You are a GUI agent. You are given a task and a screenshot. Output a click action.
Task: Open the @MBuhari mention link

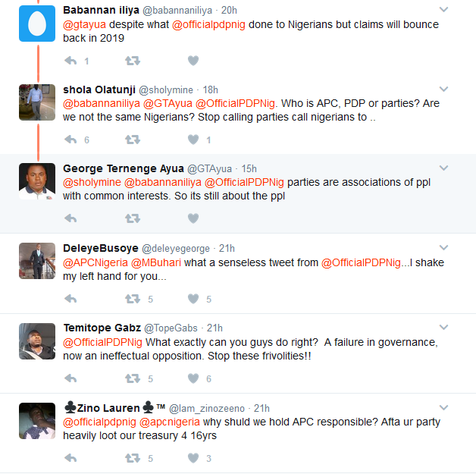(x=157, y=262)
